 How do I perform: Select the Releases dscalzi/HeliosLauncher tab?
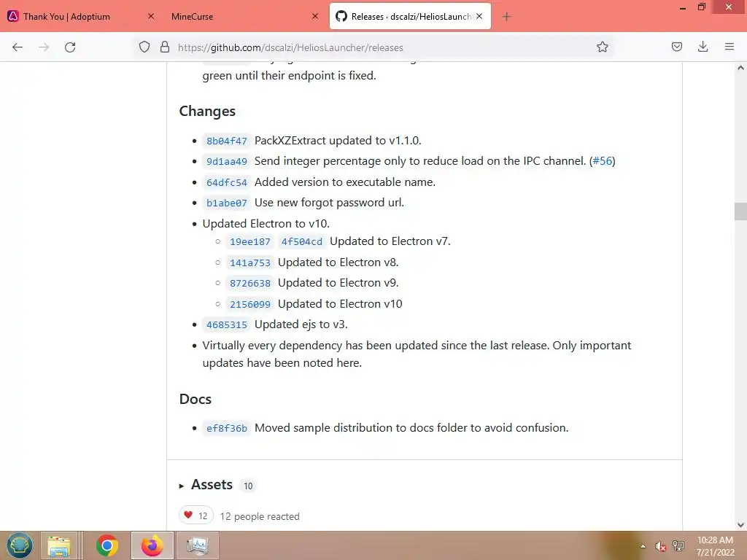[x=410, y=16]
